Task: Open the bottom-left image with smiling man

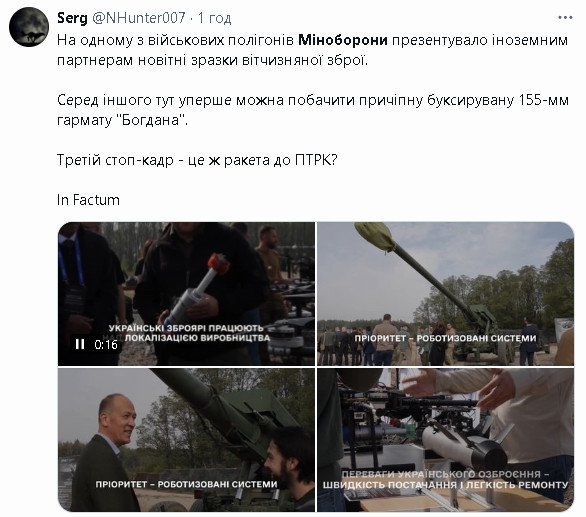Action: pos(186,440)
